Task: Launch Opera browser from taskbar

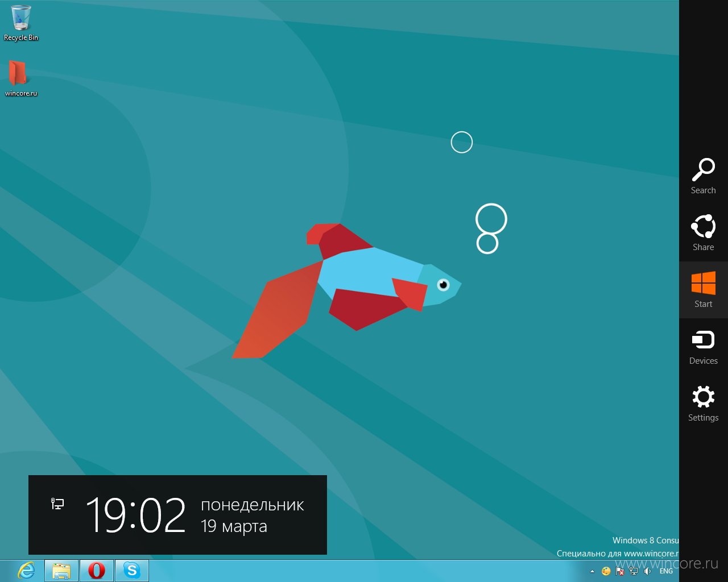Action: (97, 571)
